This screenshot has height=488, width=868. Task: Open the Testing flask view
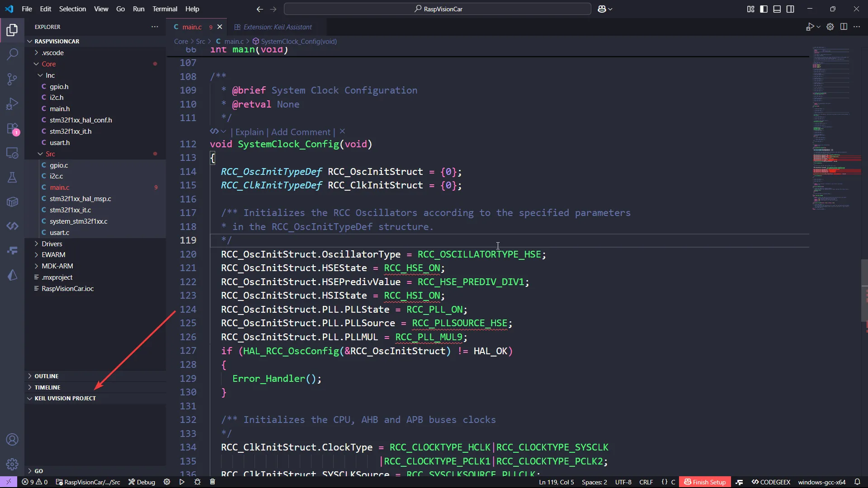pos(12,177)
